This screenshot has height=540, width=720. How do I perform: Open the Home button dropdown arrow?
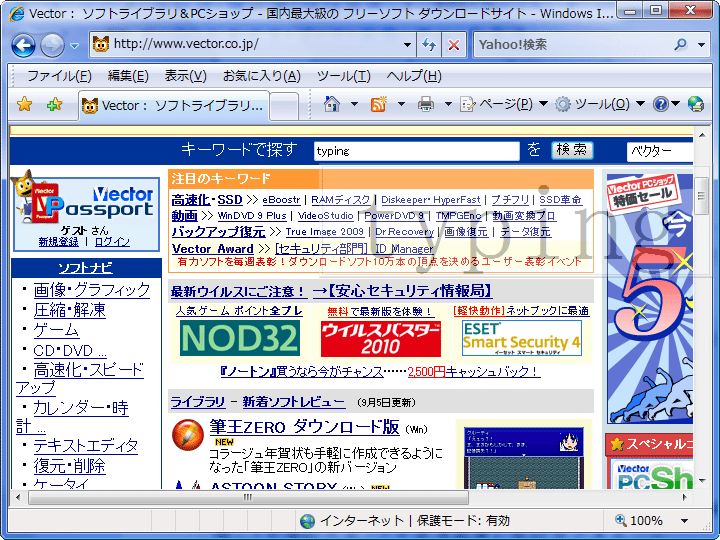(x=354, y=104)
